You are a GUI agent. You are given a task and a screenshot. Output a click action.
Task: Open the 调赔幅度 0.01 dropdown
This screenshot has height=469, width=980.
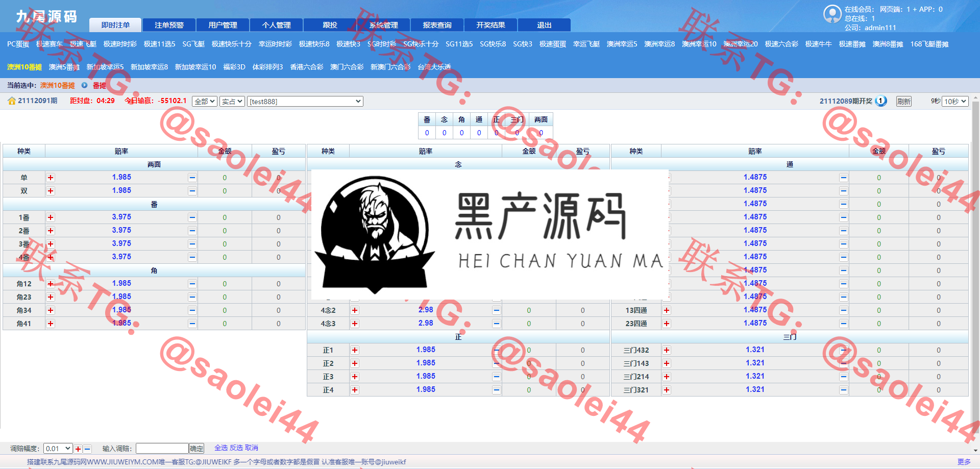(58, 449)
